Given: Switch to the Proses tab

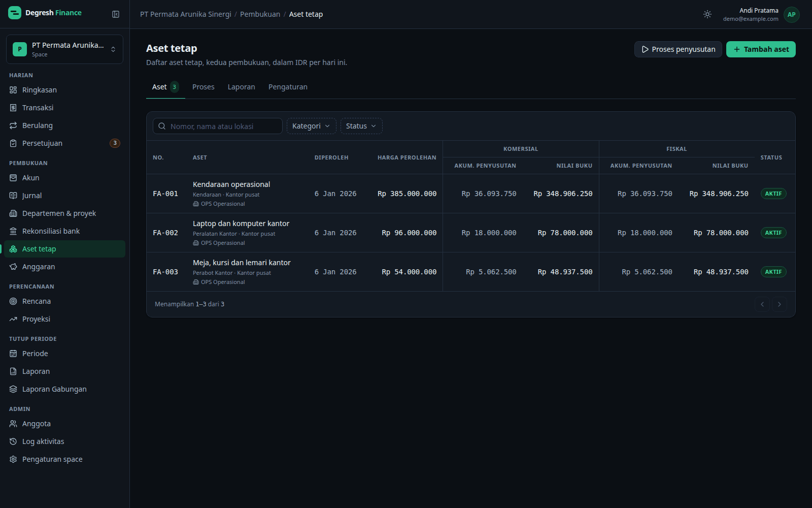Looking at the screenshot, I should pyautogui.click(x=204, y=87).
